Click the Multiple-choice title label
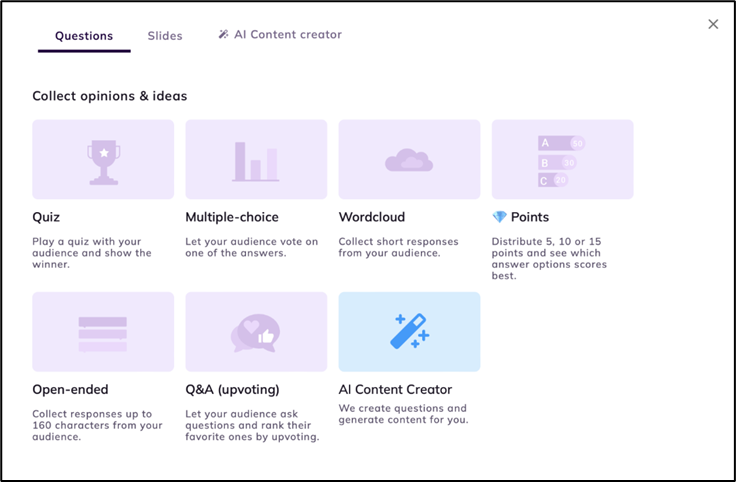This screenshot has height=482, width=736. pos(232,217)
